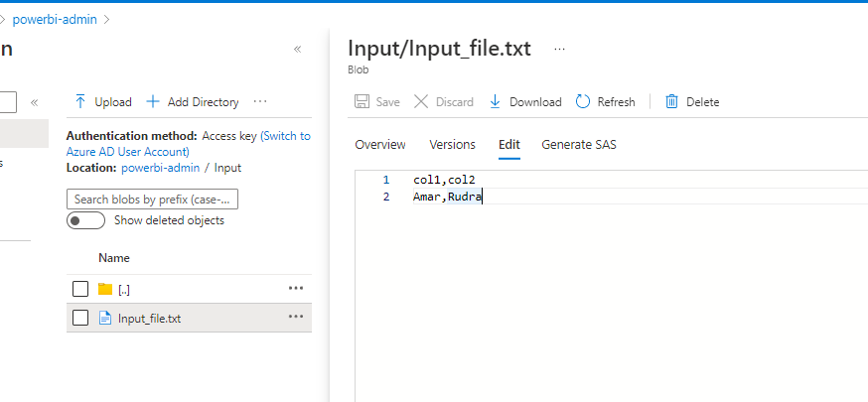Viewport: 868px width, 402px height.
Task: Check the parent folder [..] checkbox
Action: click(80, 289)
